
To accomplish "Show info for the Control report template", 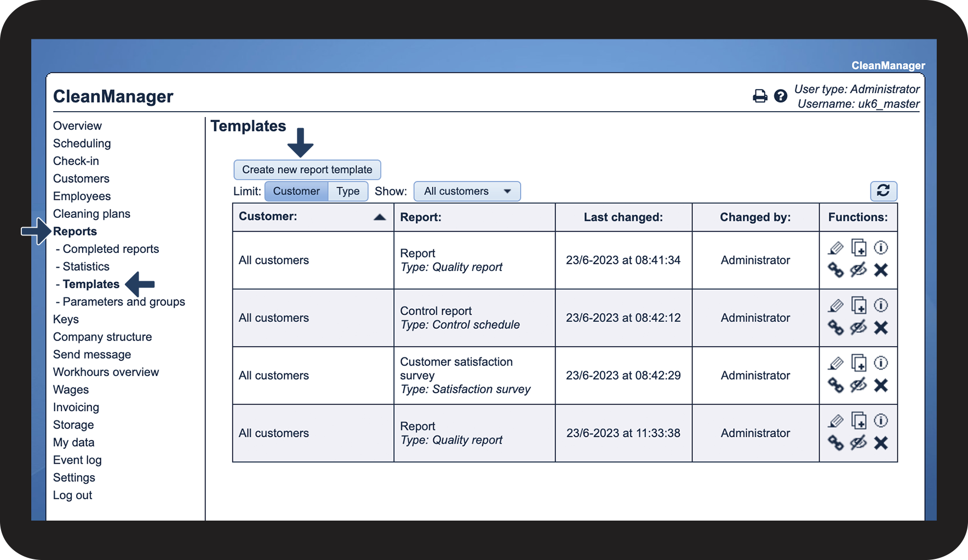I will (x=881, y=305).
